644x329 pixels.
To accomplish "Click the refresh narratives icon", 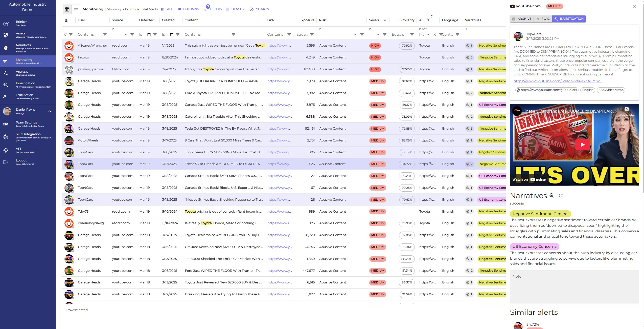I will (x=561, y=195).
